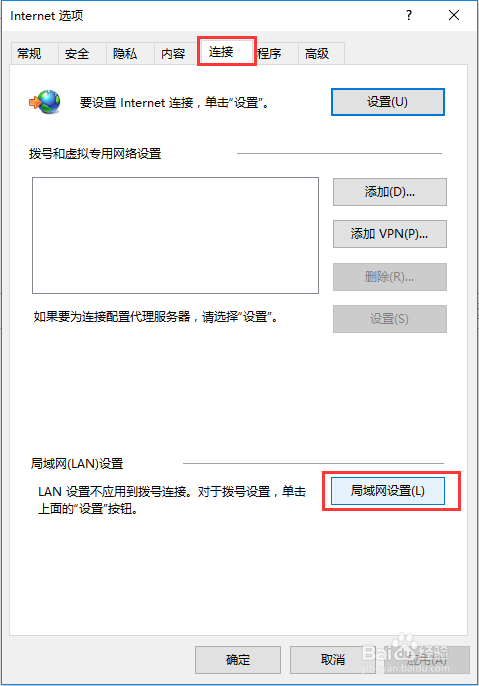479x686 pixels.
Task: Click the 添加(D)... button
Action: click(x=390, y=192)
